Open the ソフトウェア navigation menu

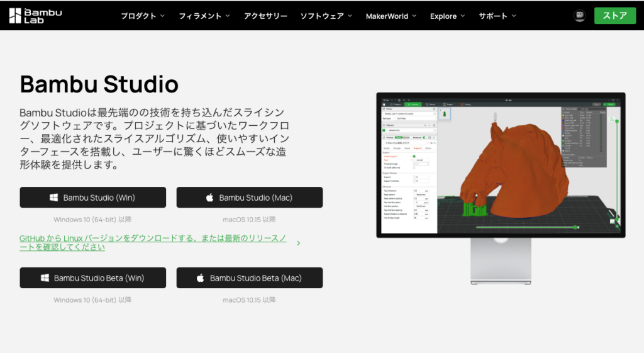click(x=326, y=16)
